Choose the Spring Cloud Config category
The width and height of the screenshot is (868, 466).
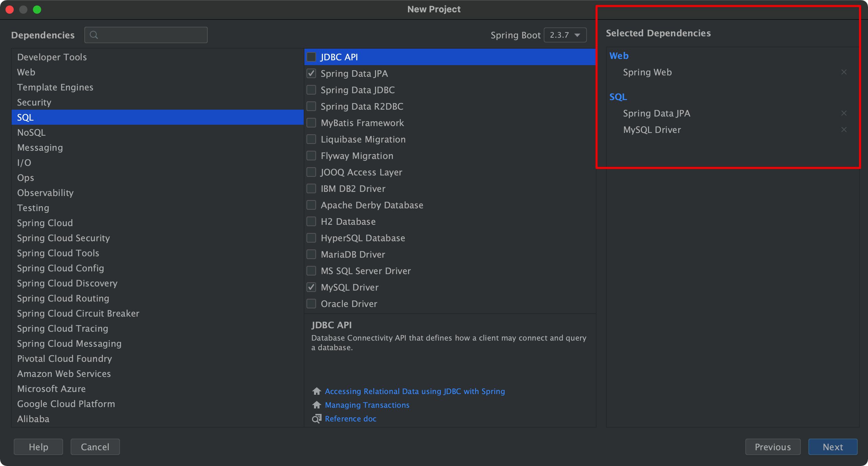pyautogui.click(x=60, y=268)
